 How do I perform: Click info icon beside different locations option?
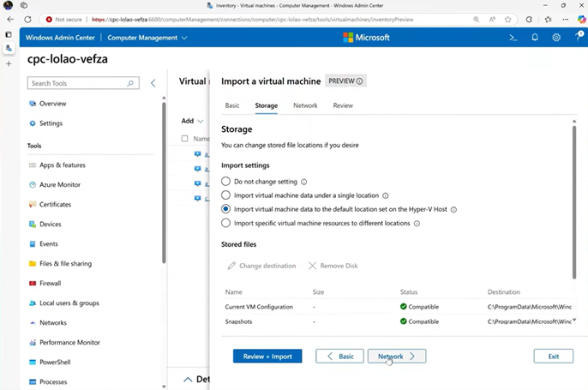417,224
